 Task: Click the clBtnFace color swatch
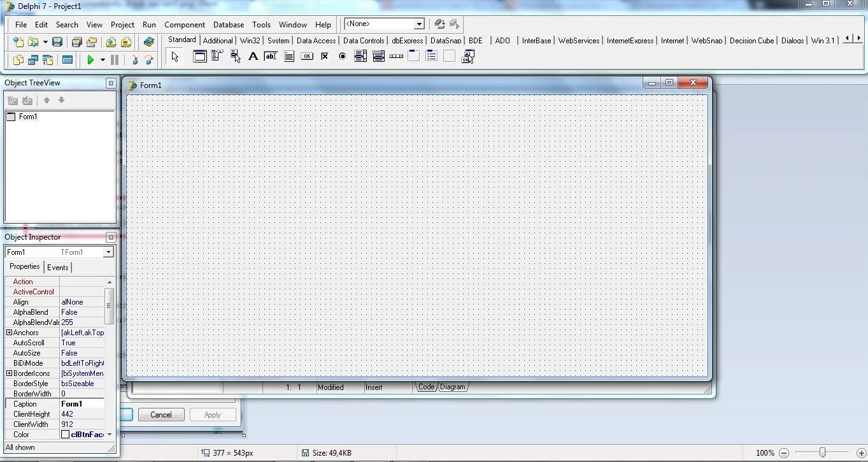tap(65, 435)
